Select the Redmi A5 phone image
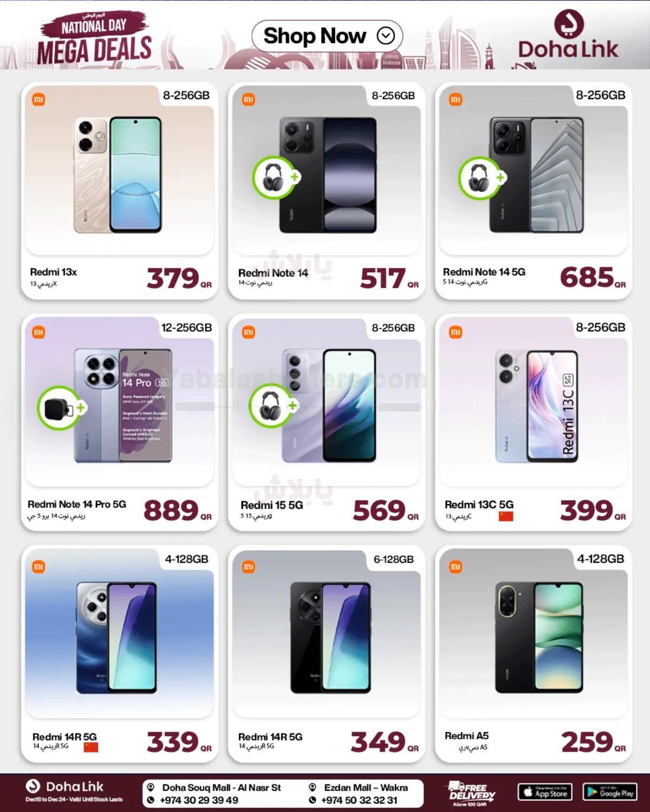The width and height of the screenshot is (650, 812). (x=538, y=638)
